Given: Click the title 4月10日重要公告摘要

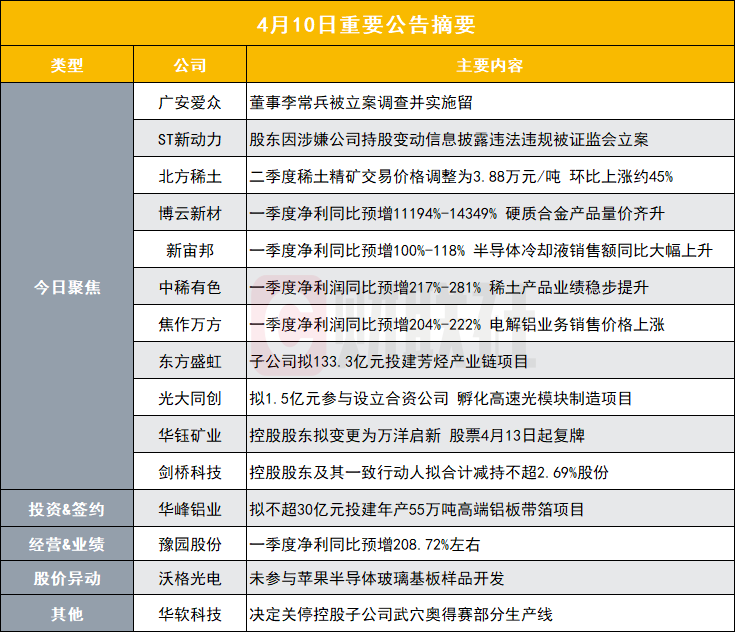Looking at the screenshot, I should (366, 24).
